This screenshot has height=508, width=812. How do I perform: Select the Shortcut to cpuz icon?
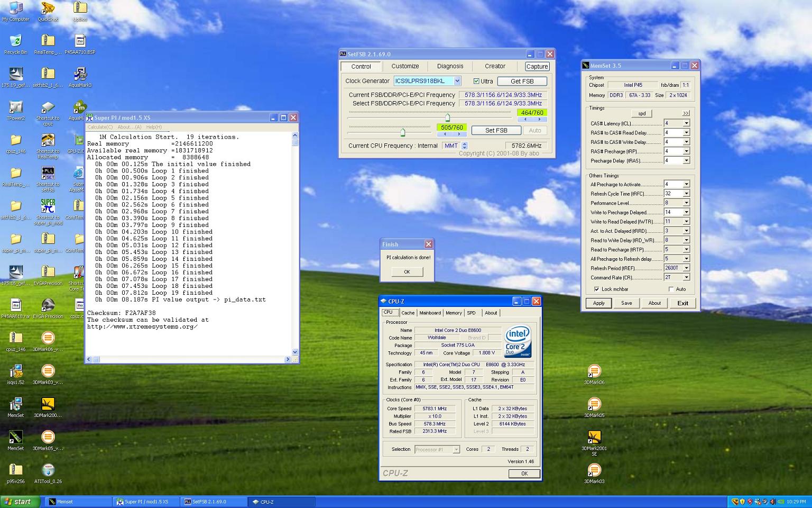pos(48,113)
